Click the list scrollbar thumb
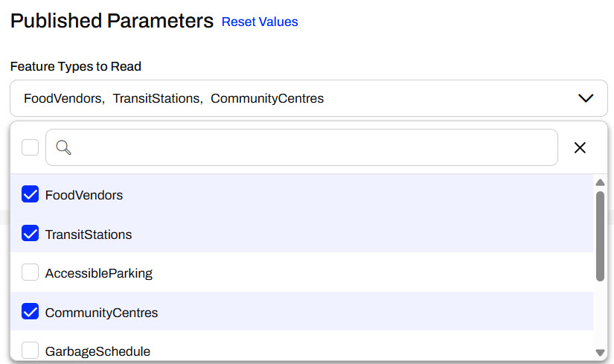The image size is (614, 364). coord(600,235)
